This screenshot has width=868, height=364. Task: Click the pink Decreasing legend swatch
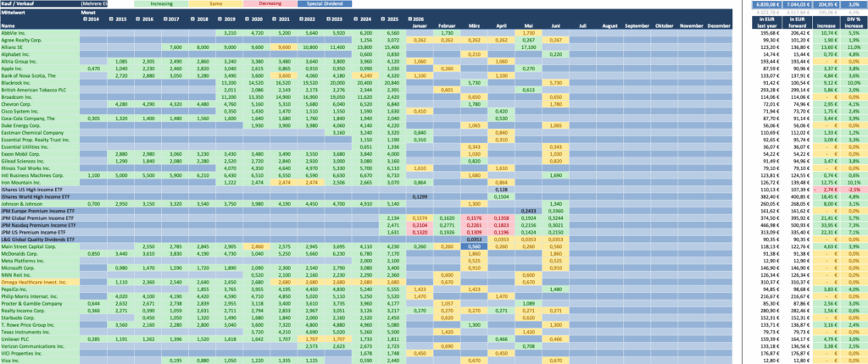click(270, 3)
